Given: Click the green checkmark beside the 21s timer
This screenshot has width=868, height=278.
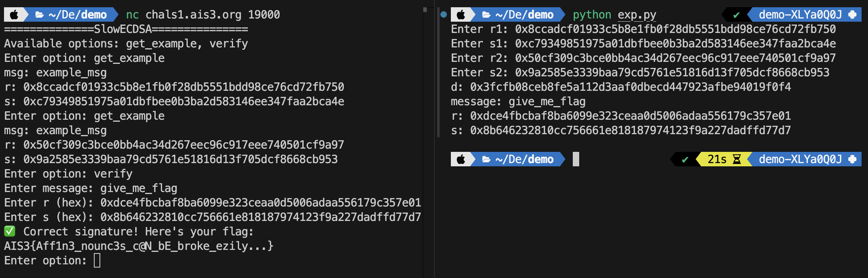Looking at the screenshot, I should [x=685, y=160].
